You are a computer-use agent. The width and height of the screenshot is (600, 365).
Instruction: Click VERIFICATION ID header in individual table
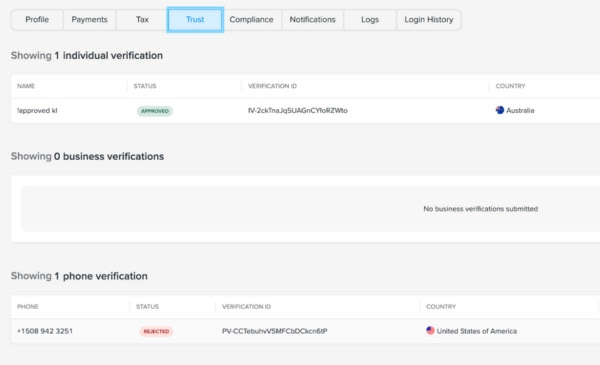coord(272,86)
